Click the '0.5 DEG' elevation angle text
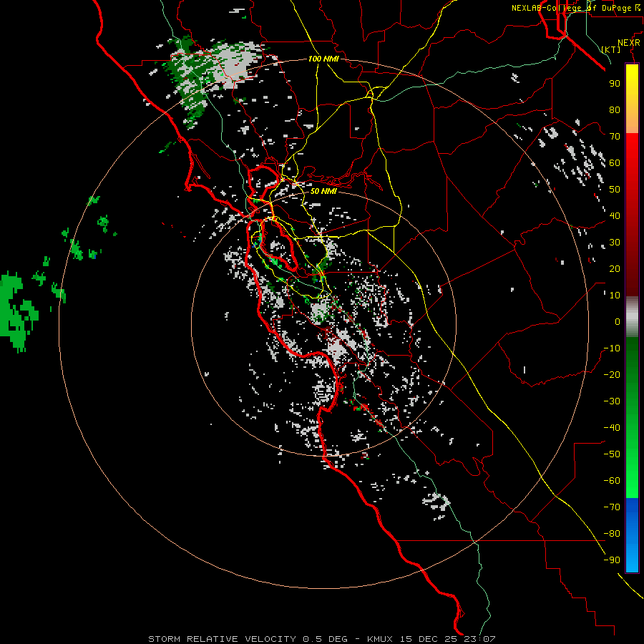Viewport: 644px width, 644px height. tap(326, 639)
